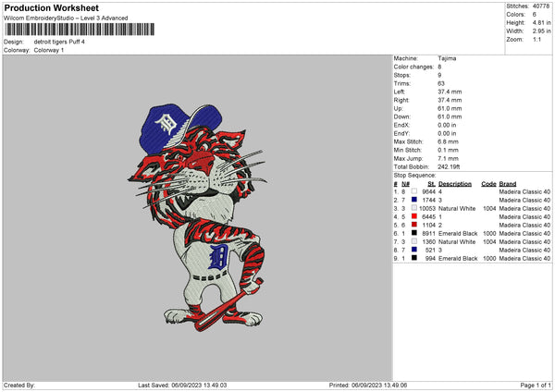Click stitch count '6445' in stop row 4
Viewport: 555px width, 392px height.
(x=428, y=216)
